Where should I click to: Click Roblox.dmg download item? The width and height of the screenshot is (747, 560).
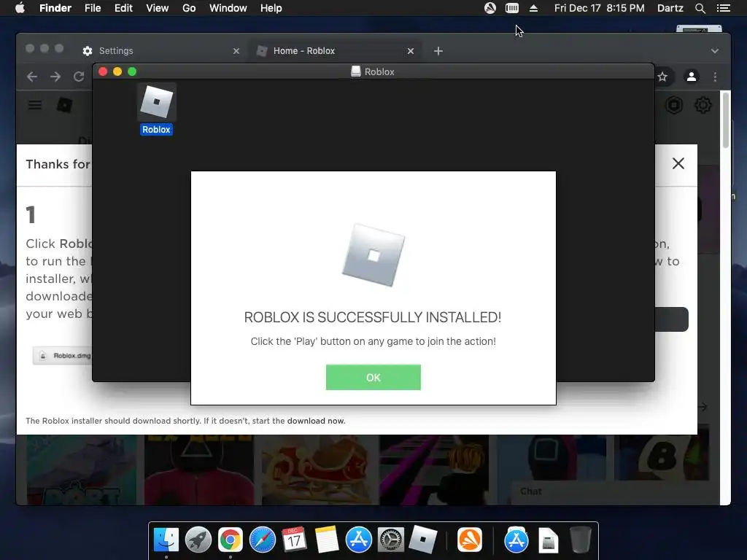pyautogui.click(x=62, y=356)
